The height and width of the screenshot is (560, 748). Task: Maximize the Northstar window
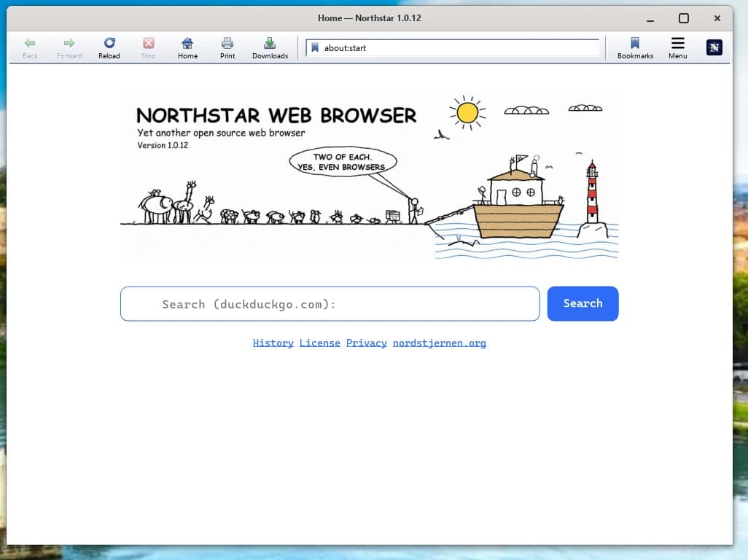684,18
